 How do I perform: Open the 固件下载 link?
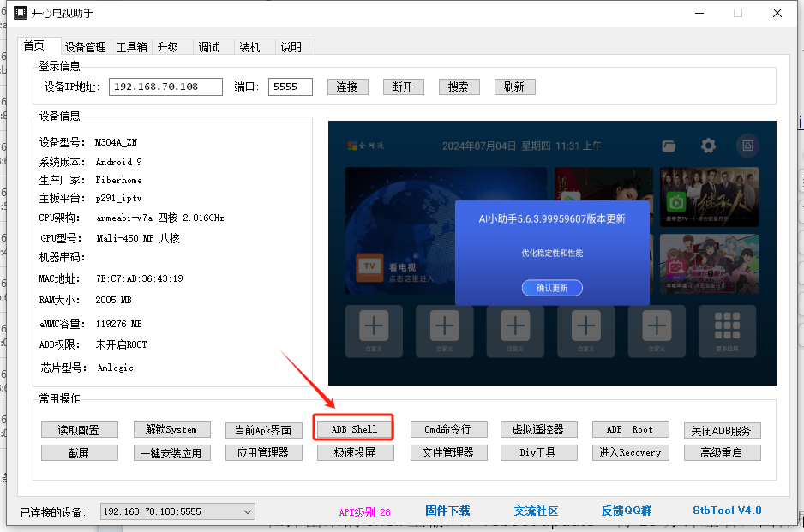click(447, 511)
